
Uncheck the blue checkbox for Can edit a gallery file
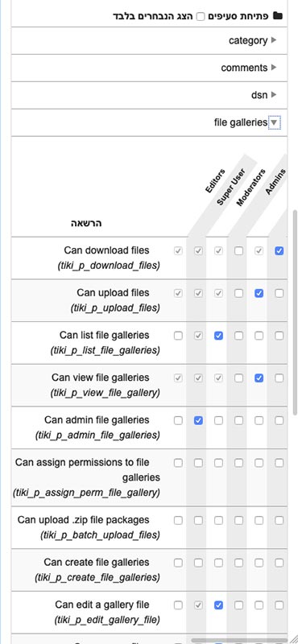coord(218,605)
